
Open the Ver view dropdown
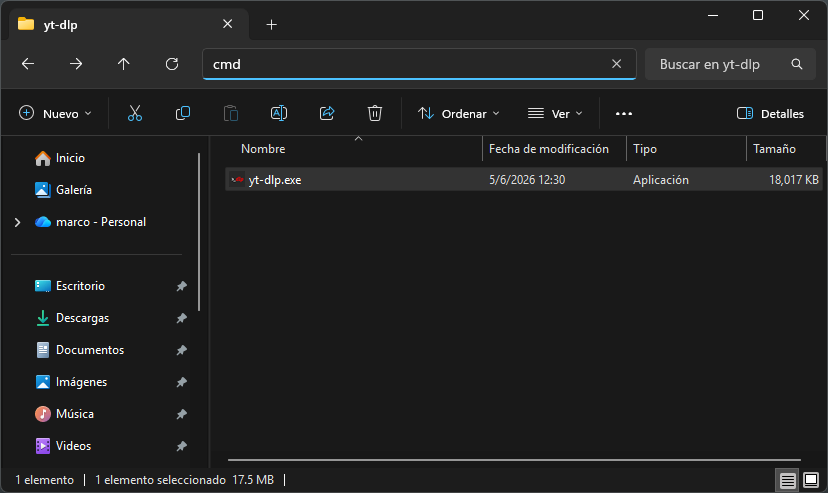pyautogui.click(x=555, y=113)
